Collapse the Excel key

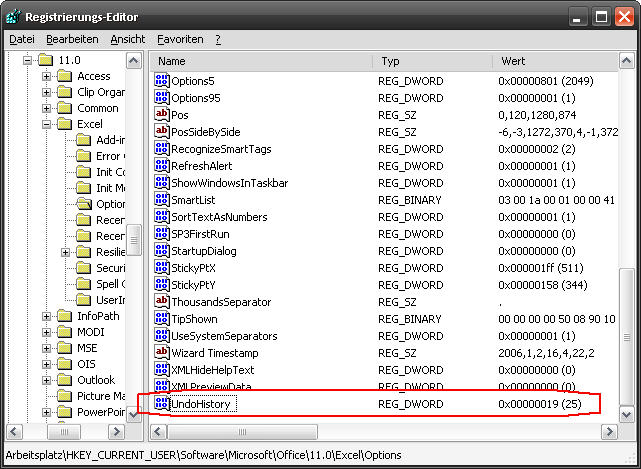click(x=46, y=124)
